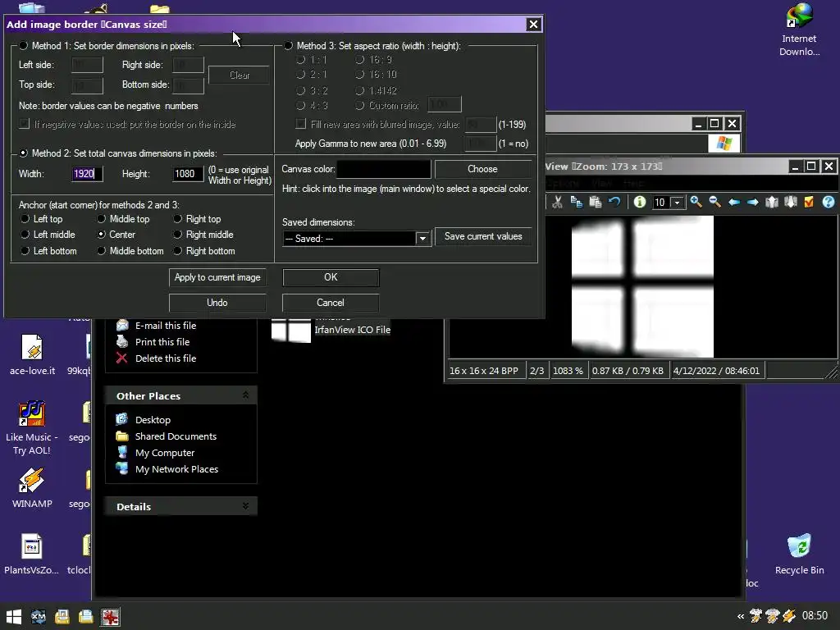Select the IrfanView ICO File thumbnail
Screen dimensions: 840x630
(291, 330)
